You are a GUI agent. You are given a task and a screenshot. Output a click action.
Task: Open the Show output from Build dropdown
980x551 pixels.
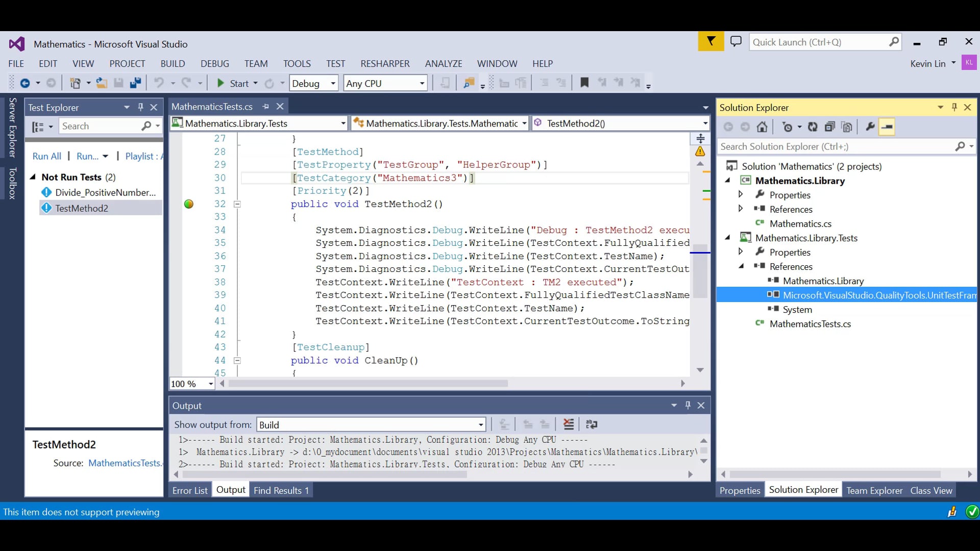(480, 425)
